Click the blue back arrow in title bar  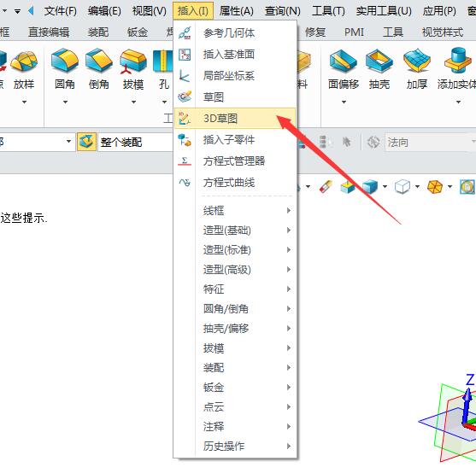31,11
